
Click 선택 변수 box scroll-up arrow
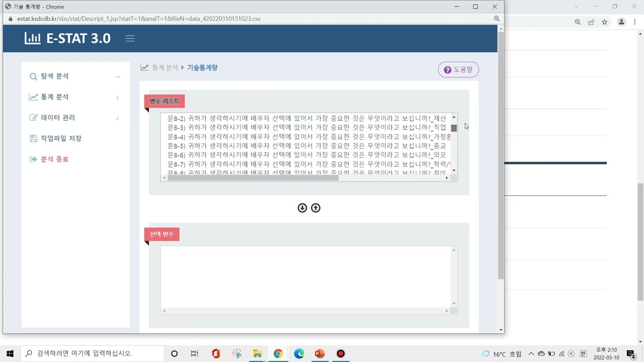coord(454,250)
